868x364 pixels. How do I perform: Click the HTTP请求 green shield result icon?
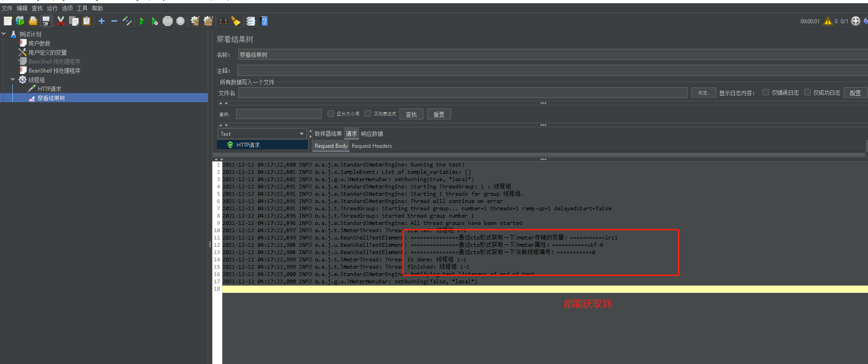[230, 145]
